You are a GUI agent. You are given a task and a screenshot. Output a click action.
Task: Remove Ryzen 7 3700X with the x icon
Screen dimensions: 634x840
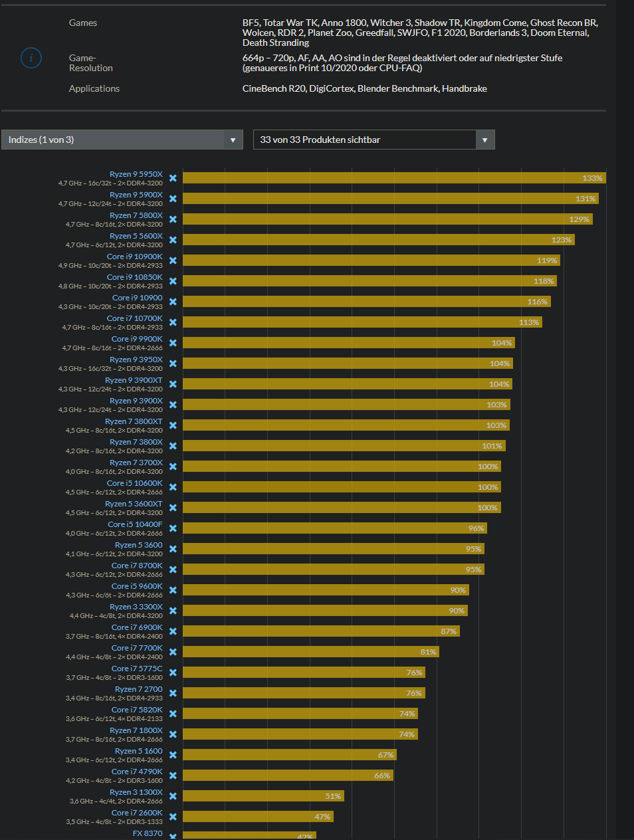click(173, 466)
